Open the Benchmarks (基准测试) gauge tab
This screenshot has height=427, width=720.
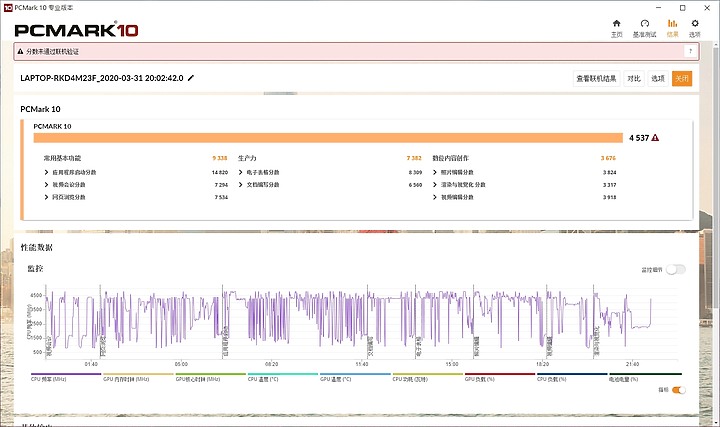point(644,28)
